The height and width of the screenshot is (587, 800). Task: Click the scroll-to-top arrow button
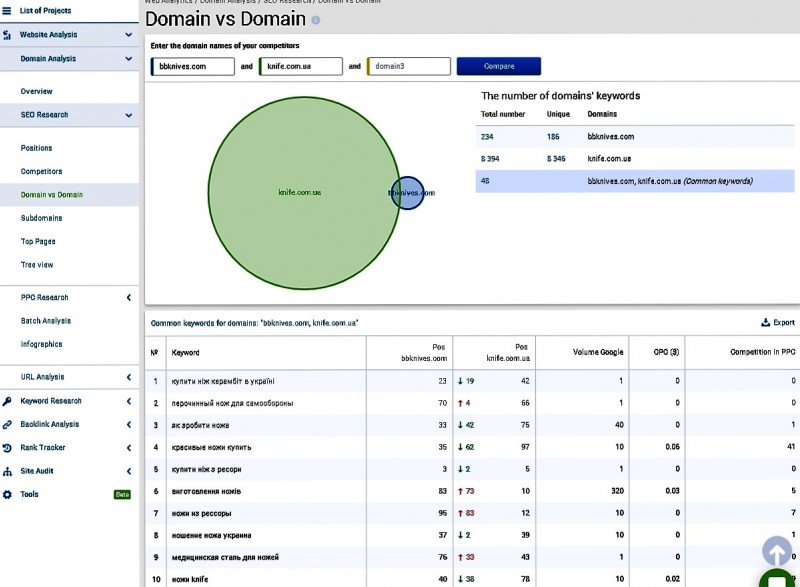(x=777, y=551)
